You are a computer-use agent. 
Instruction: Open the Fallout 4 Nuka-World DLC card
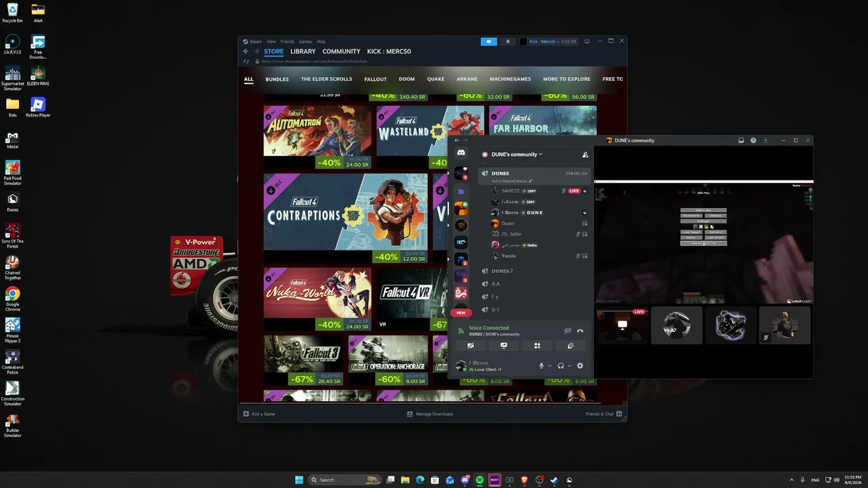[317, 300]
